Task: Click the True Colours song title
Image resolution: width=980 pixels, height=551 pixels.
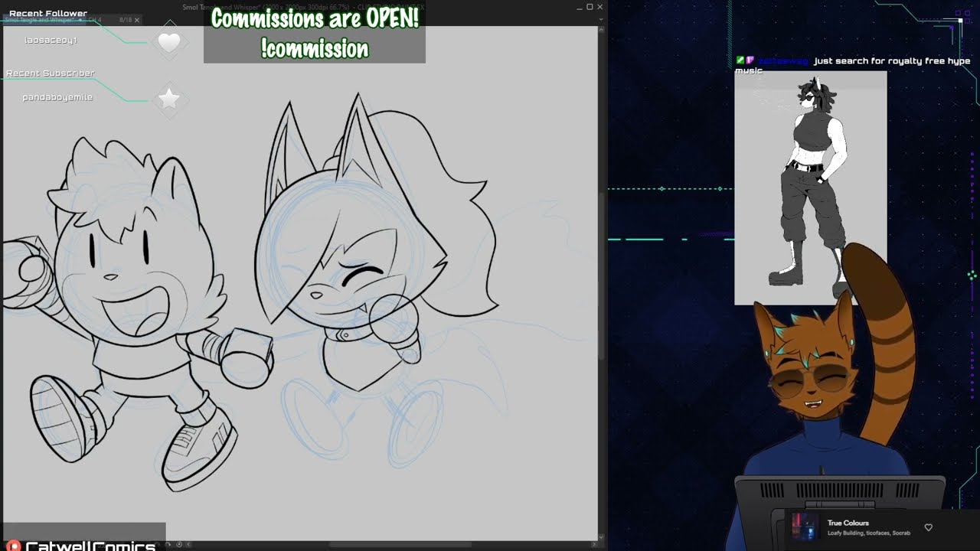Action: pos(848,523)
